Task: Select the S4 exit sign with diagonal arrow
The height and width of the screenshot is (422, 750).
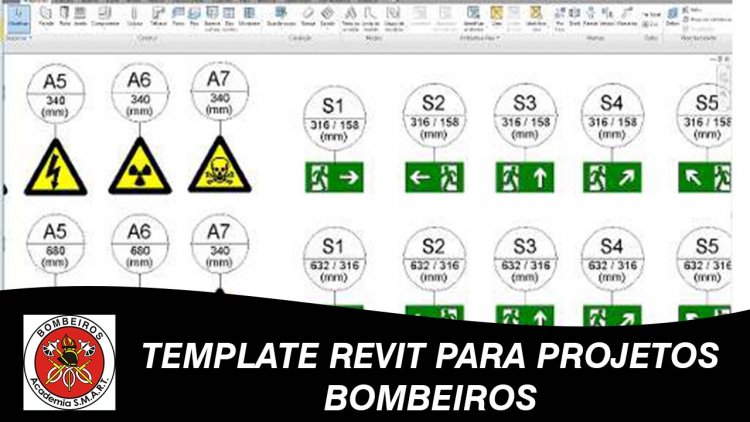Action: point(612,177)
